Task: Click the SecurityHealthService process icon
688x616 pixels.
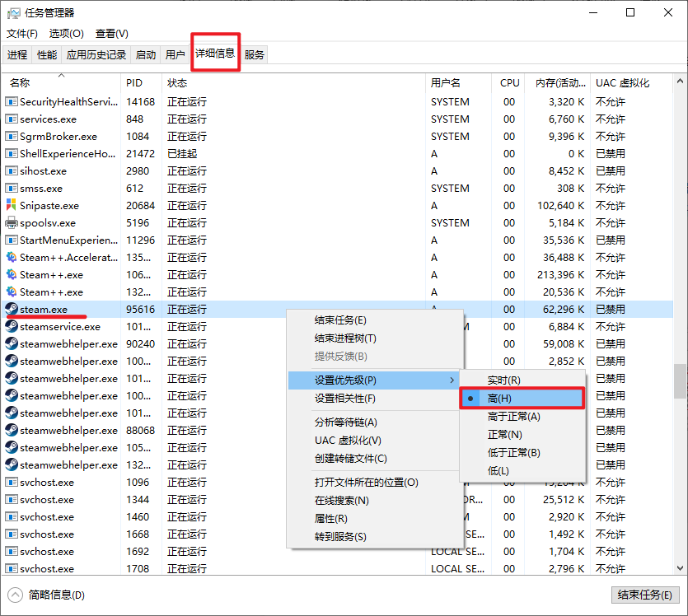Action: tap(12, 102)
